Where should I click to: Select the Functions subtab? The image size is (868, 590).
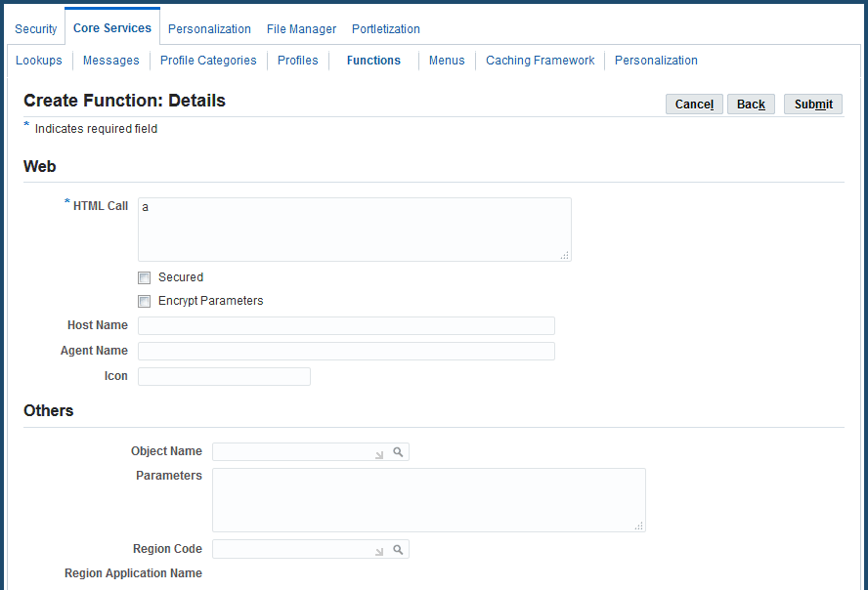tap(373, 61)
